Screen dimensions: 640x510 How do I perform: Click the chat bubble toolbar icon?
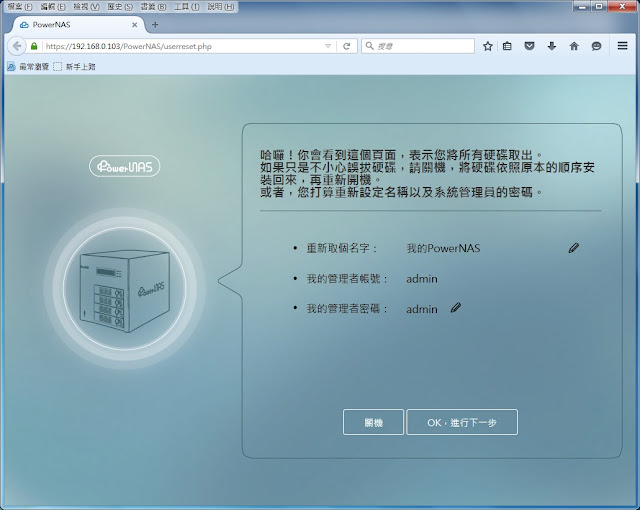click(x=596, y=46)
